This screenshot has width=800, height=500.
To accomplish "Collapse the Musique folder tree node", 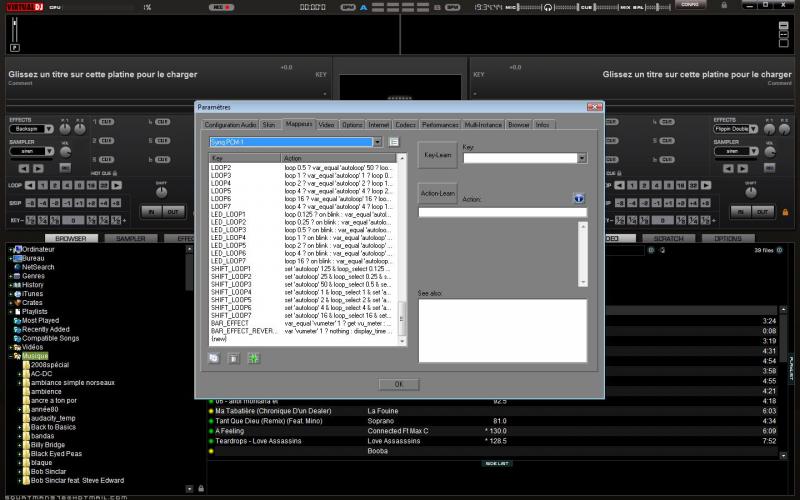I will tap(11, 356).
